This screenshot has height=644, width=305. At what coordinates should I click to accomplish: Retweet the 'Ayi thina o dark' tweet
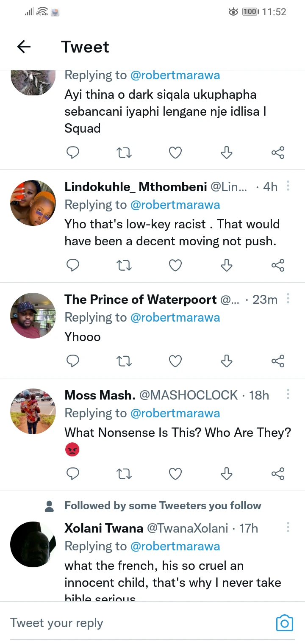(124, 153)
